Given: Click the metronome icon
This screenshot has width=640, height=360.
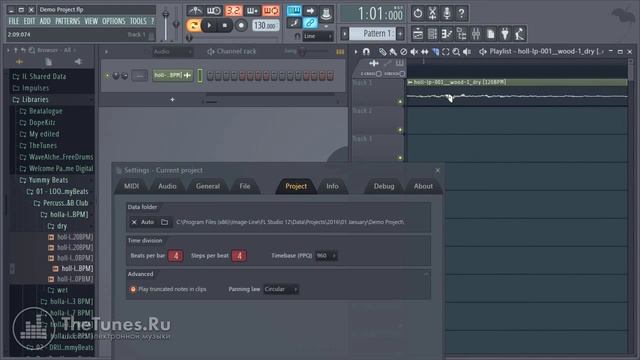Looking at the screenshot, I should [x=195, y=11].
